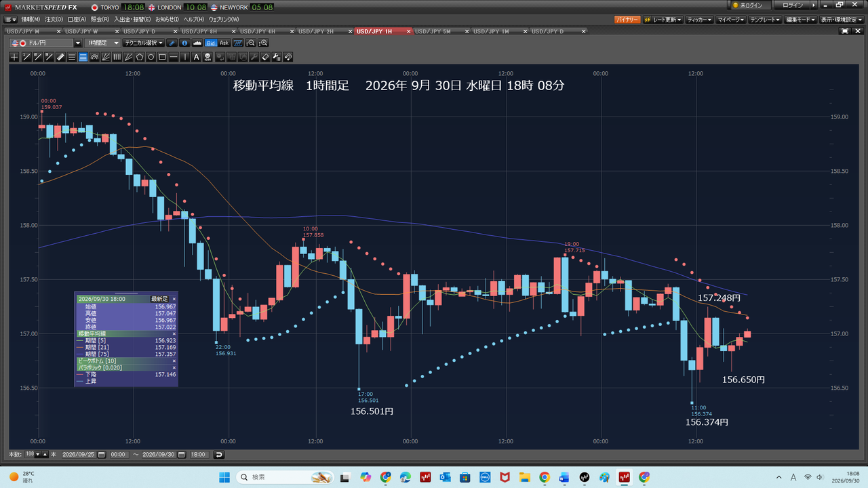Viewport: 868px width, 488px height.
Task: Remove the 移動平均線 section from the data panel
Action: coord(174,334)
